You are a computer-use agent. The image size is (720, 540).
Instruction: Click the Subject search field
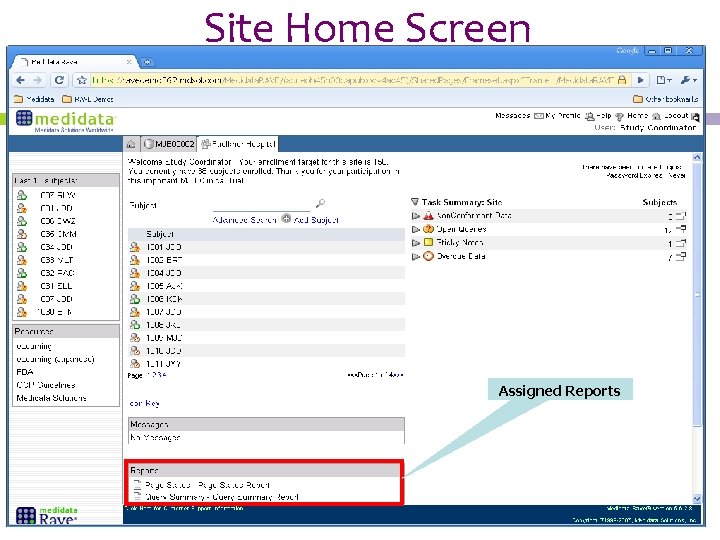pos(262,204)
